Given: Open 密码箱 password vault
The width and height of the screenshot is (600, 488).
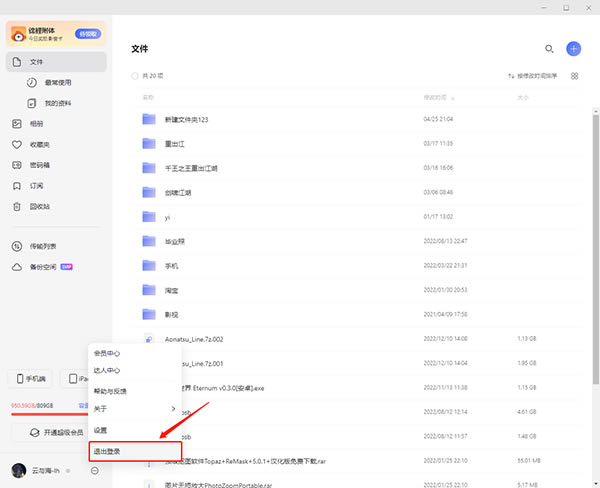Looking at the screenshot, I should (x=38, y=165).
